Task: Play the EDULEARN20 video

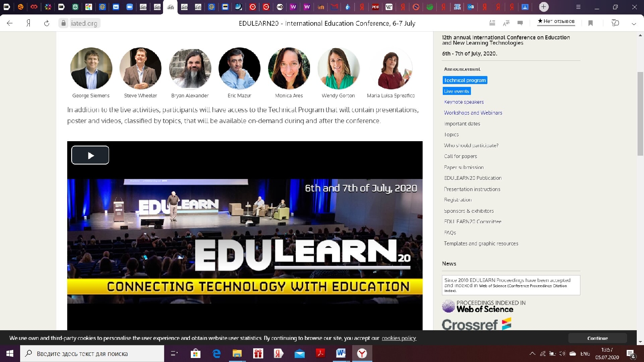Action: coord(90,155)
